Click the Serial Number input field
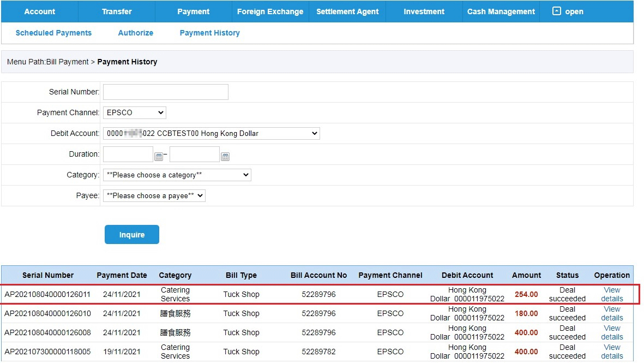Screen dimensions: 644x363 [166, 92]
